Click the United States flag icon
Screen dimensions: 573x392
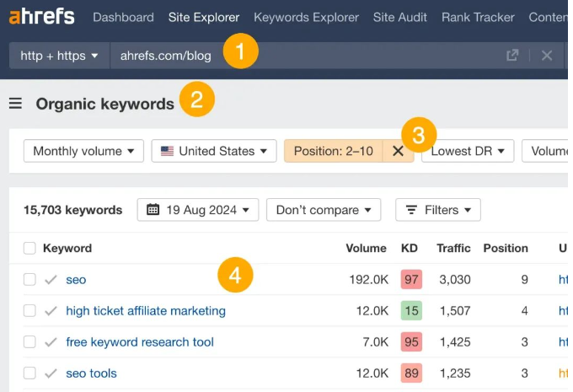tap(167, 151)
